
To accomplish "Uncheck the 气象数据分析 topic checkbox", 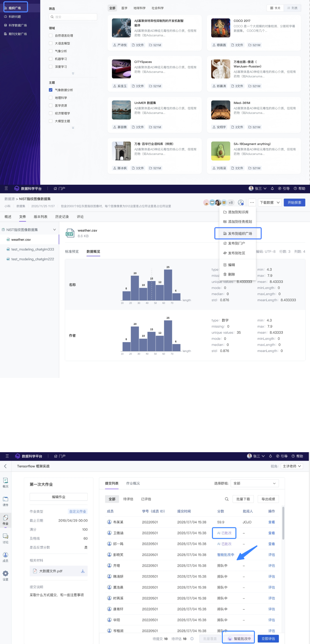I will click(51, 90).
